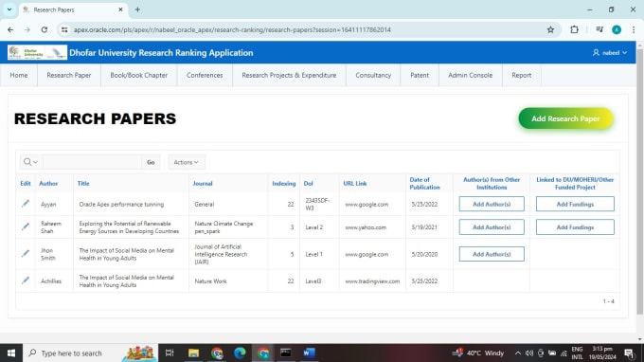The width and height of the screenshot is (644, 362).
Task: Open Task View on the taskbar
Action: tap(170, 353)
